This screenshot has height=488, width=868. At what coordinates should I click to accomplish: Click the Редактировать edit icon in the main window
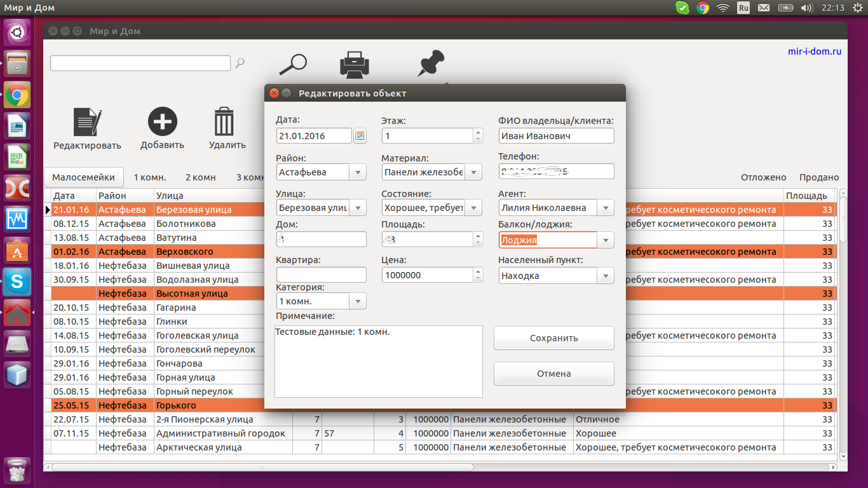[x=87, y=121]
